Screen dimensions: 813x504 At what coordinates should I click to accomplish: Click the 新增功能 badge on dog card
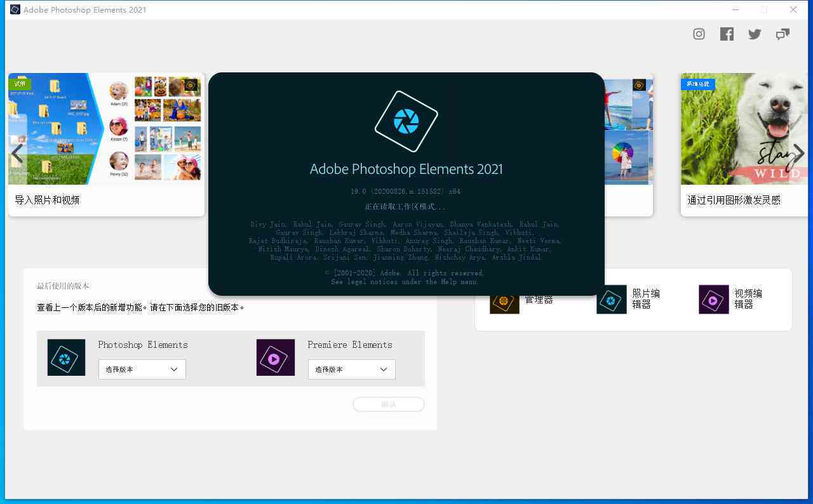(x=698, y=84)
